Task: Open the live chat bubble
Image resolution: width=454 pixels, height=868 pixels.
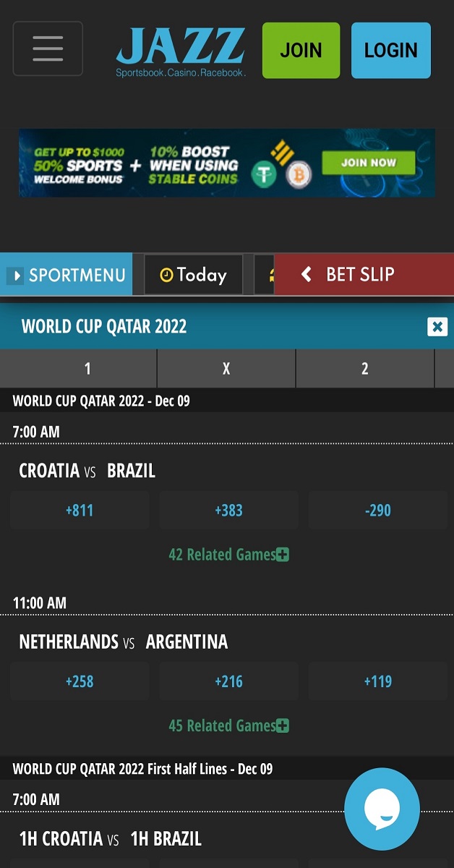Action: click(382, 809)
